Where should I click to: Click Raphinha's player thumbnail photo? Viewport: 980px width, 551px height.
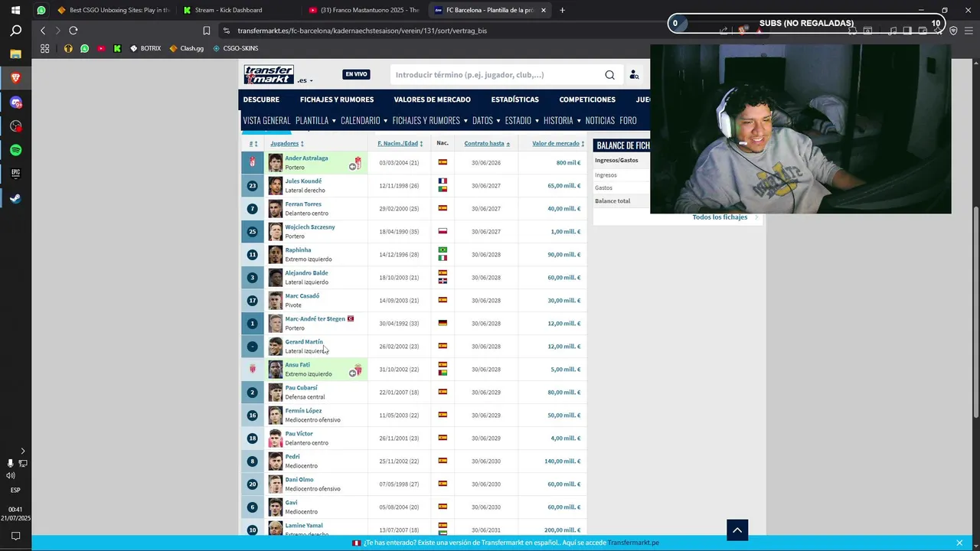[x=276, y=255]
